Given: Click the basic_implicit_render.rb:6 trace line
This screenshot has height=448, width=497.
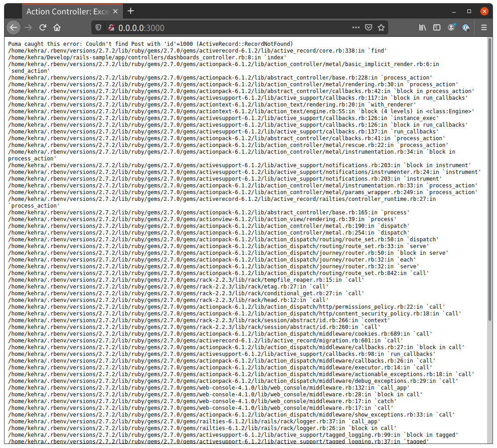Looking at the screenshot, I should pyautogui.click(x=224, y=67).
